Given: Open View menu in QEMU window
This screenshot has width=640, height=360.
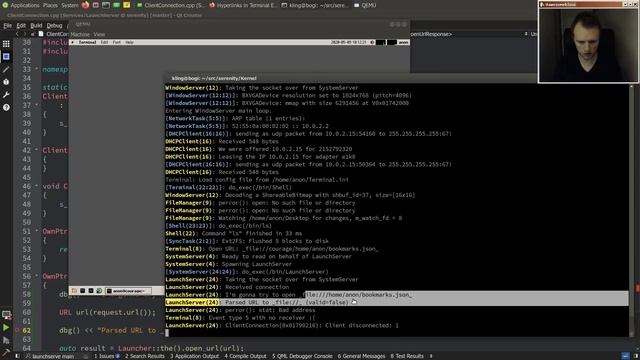Looking at the screenshot, I should click(99, 34).
